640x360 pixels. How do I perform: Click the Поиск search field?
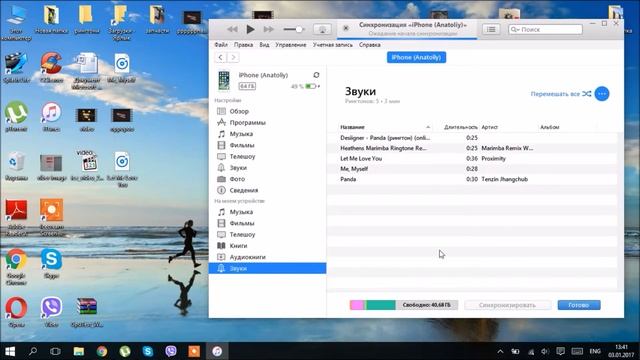(x=545, y=29)
